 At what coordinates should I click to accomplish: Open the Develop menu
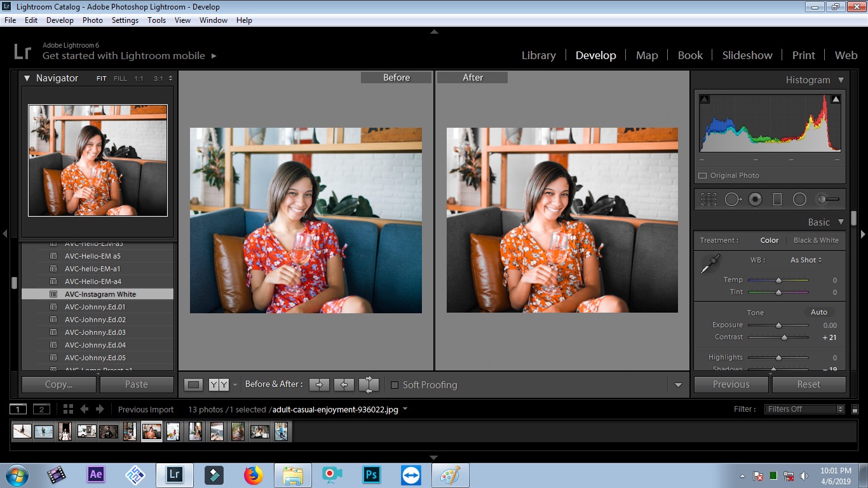click(x=60, y=20)
